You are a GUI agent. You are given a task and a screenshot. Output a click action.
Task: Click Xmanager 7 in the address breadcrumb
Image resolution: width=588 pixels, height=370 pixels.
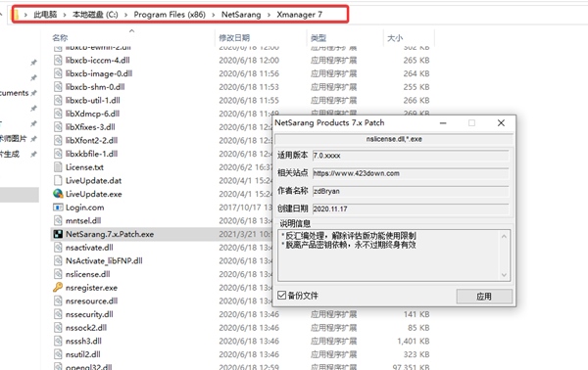coord(299,15)
